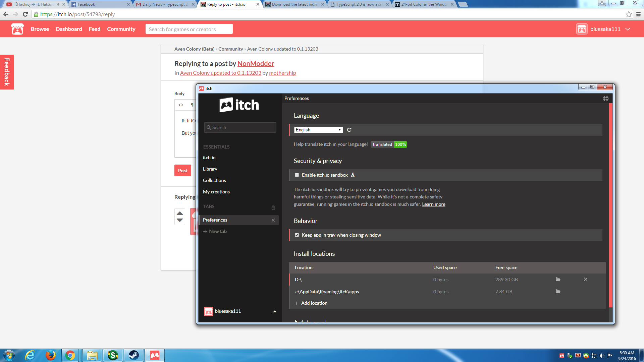Enable itch.io sandbox checkbox

coord(297,175)
